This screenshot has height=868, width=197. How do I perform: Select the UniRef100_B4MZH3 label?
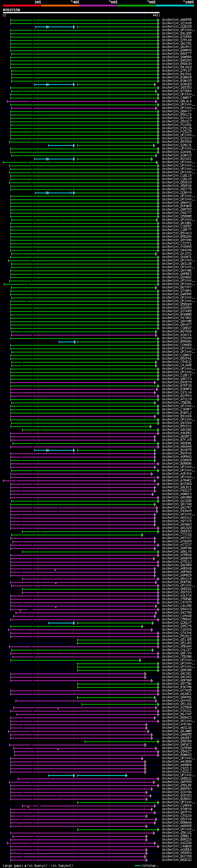pyautogui.click(x=177, y=60)
